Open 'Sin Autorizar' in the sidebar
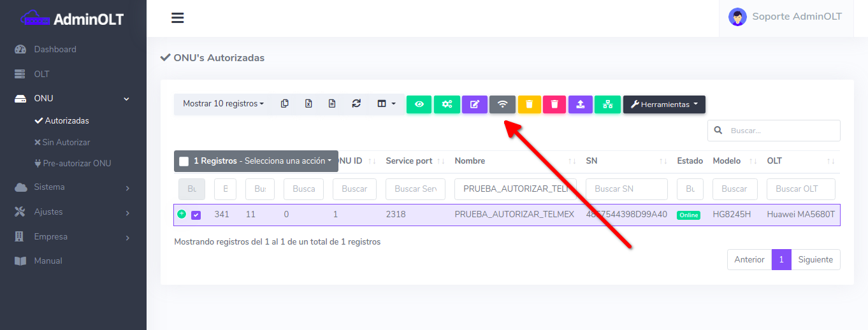The width and height of the screenshot is (868, 330). coord(66,142)
